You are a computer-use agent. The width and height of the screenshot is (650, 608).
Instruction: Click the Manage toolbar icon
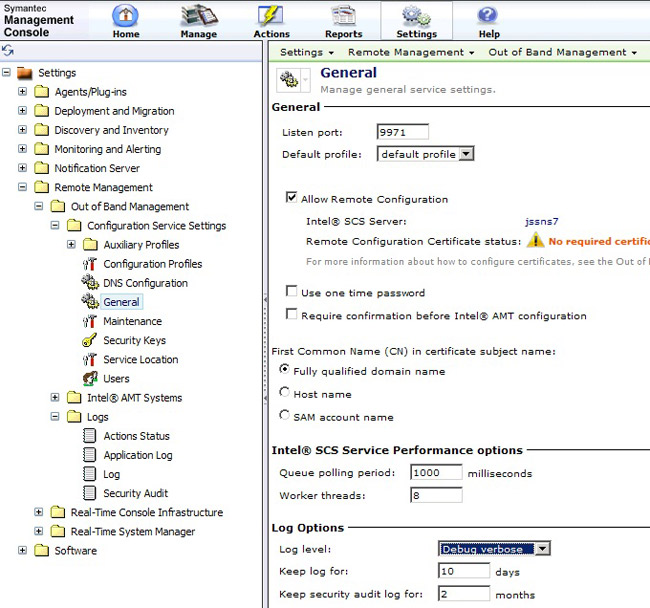[x=199, y=15]
